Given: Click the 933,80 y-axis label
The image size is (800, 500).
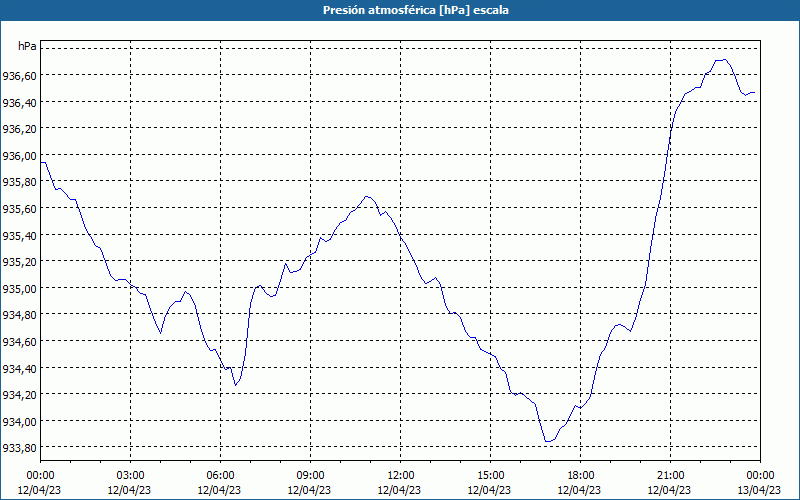Looking at the screenshot, I should 19,448.
